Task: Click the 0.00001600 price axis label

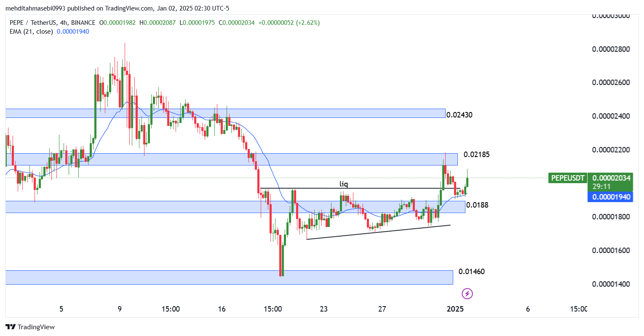Action: click(611, 251)
